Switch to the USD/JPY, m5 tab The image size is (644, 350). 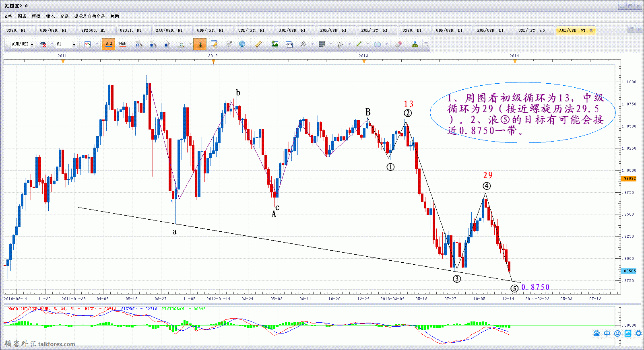pyautogui.click(x=535, y=31)
